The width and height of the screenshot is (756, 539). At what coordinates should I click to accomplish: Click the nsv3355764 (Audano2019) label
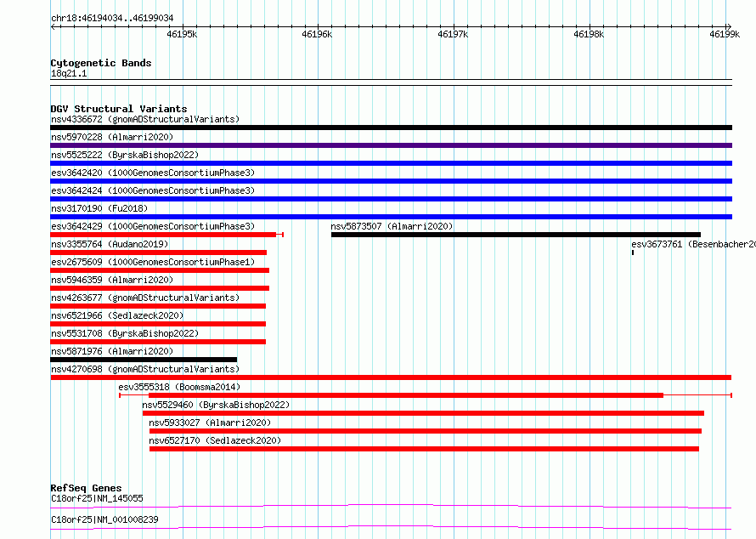pos(110,244)
